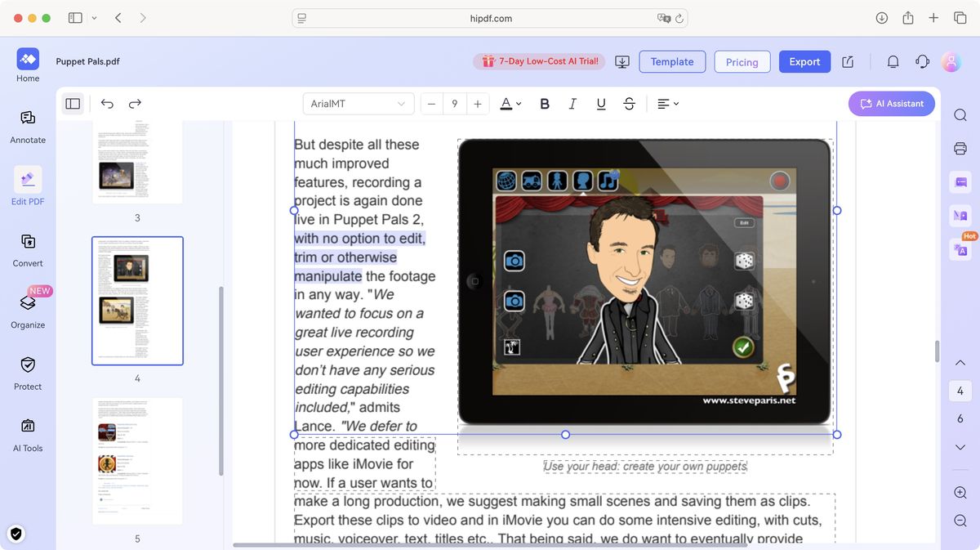The height and width of the screenshot is (550, 980).
Task: Select page 5 thumbnail in the panel
Action: [137, 460]
